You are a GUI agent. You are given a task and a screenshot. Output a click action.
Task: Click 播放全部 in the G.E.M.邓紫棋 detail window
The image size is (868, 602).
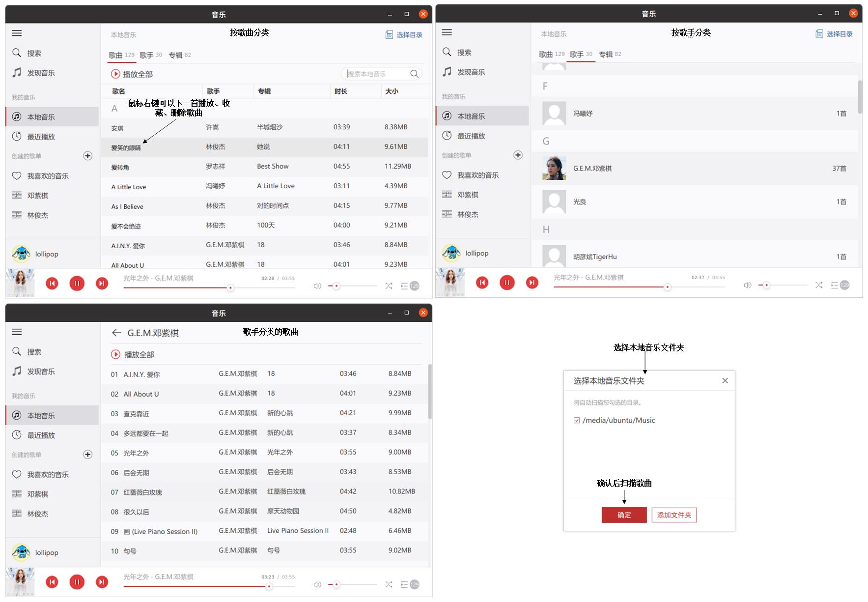133,354
